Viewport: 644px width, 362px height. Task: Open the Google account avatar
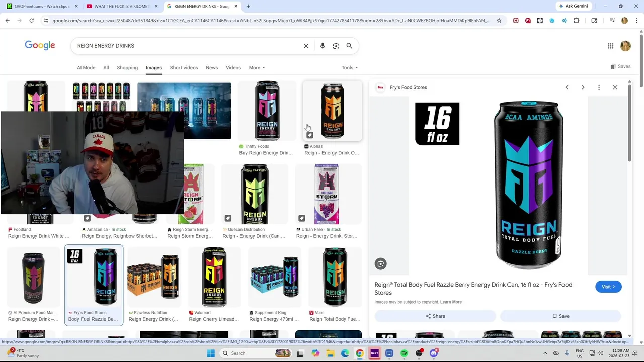pyautogui.click(x=625, y=46)
